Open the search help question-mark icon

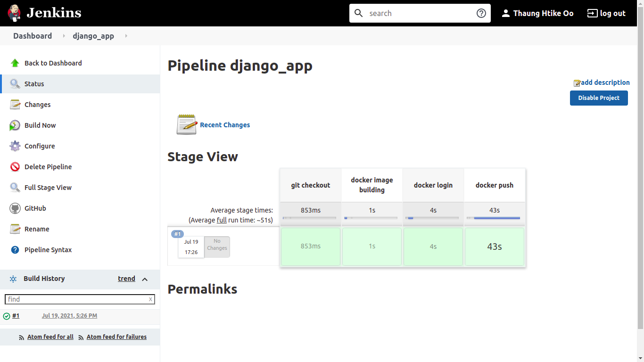[x=481, y=13]
